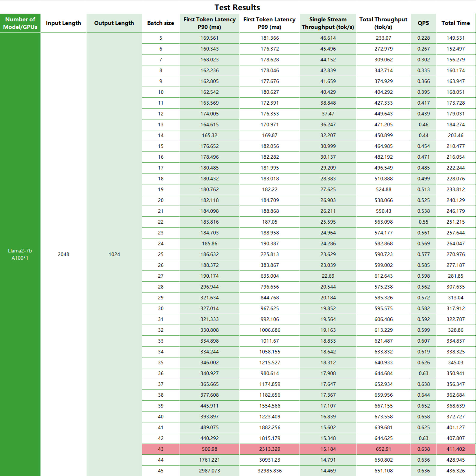This screenshot has height=476, width=476.
Task: Click batch size cell "16"
Action: point(161,157)
